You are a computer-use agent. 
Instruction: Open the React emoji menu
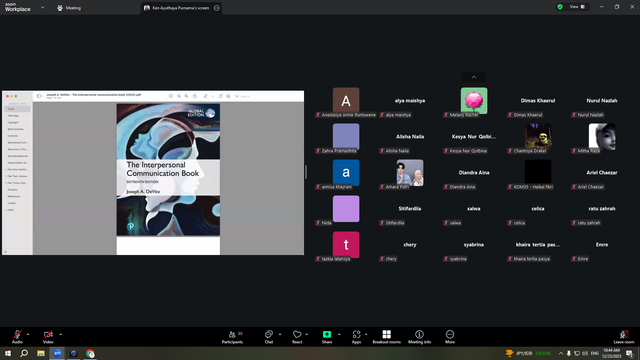coord(297,337)
